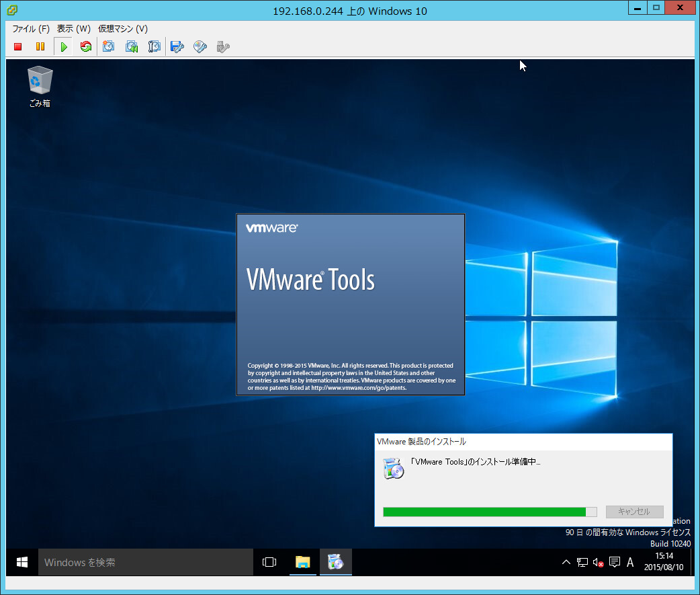The image size is (700, 595).
Task: Open Task View from the taskbar
Action: 269,562
